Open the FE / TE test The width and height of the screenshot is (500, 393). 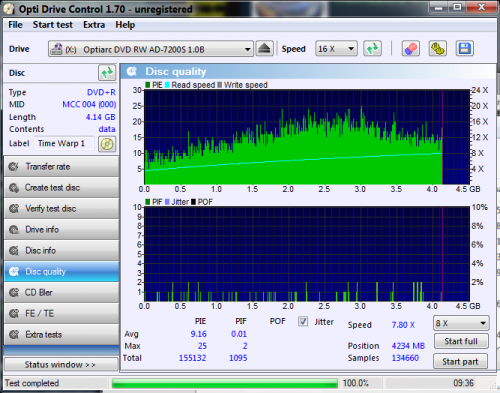(x=62, y=313)
